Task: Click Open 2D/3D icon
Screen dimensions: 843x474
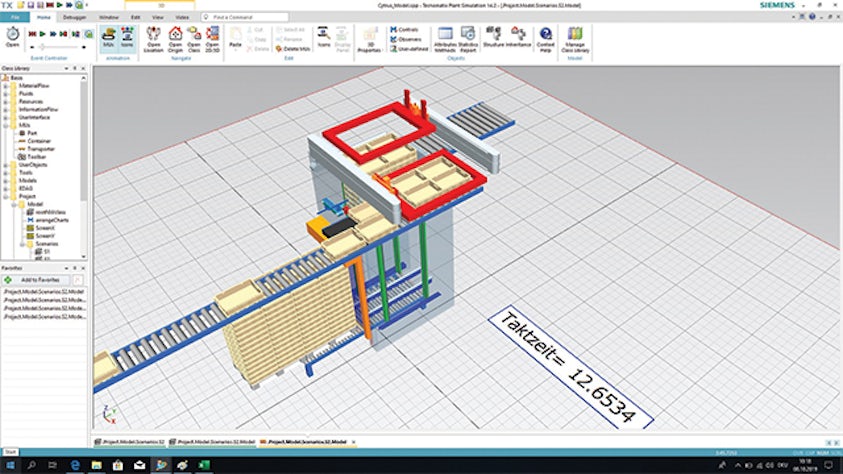Action: click(212, 39)
